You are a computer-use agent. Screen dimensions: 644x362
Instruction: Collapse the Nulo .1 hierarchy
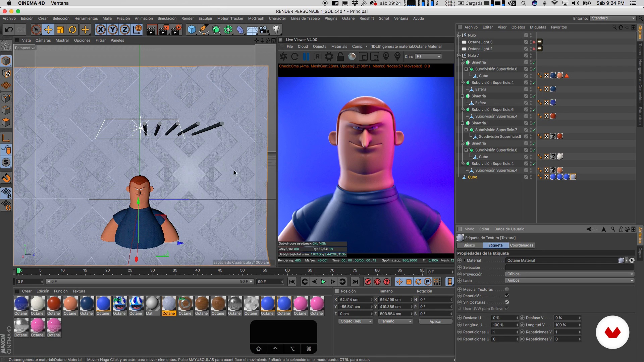click(459, 56)
